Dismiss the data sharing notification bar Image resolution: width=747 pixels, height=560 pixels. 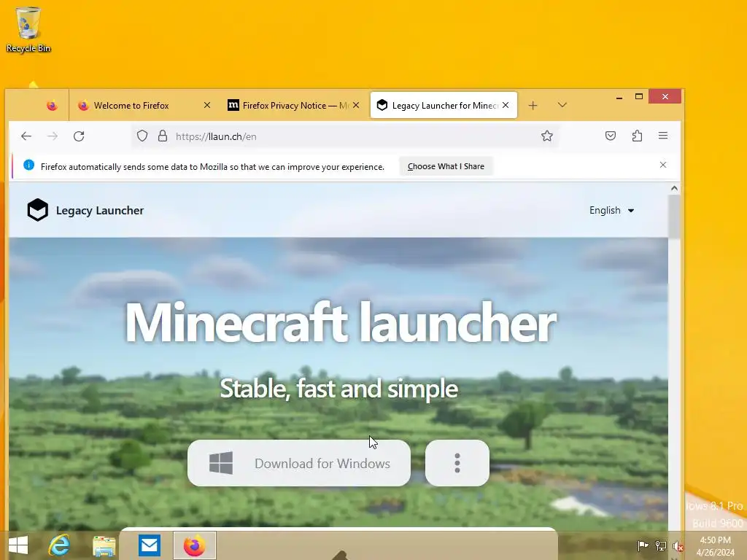[662, 165]
